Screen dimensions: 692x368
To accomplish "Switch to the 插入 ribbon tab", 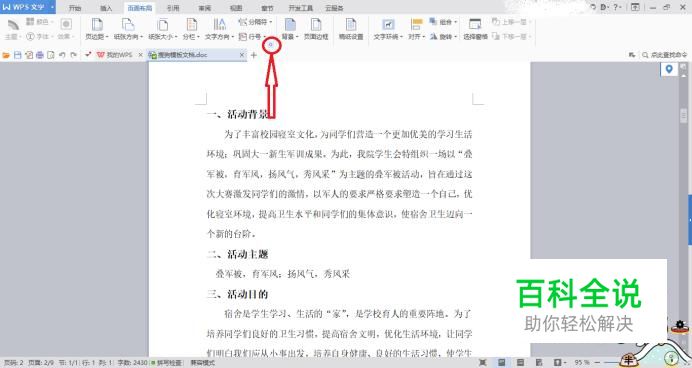I will click(x=106, y=8).
